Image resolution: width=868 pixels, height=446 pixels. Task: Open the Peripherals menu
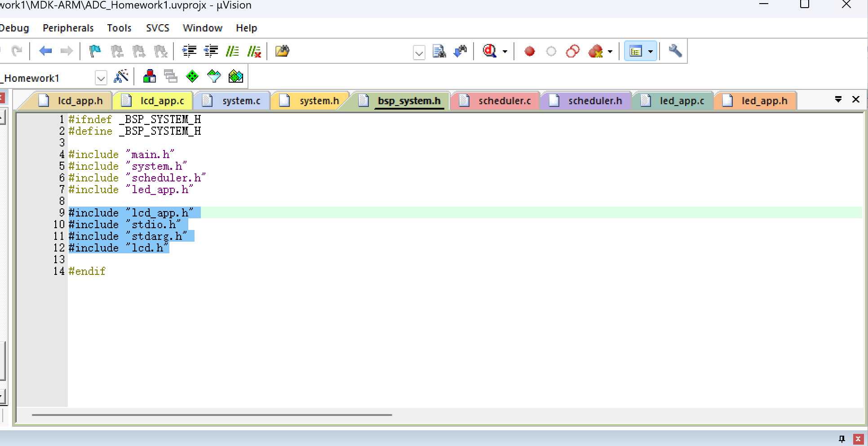click(x=68, y=28)
